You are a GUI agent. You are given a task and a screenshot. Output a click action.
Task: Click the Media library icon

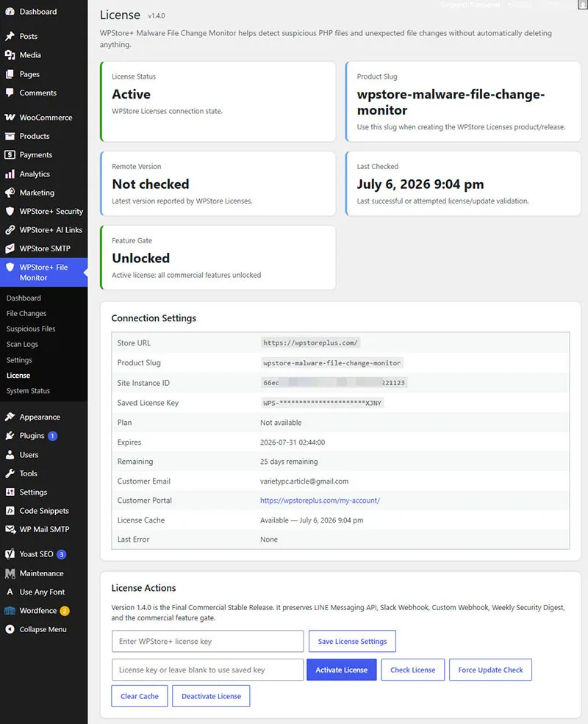click(x=10, y=55)
